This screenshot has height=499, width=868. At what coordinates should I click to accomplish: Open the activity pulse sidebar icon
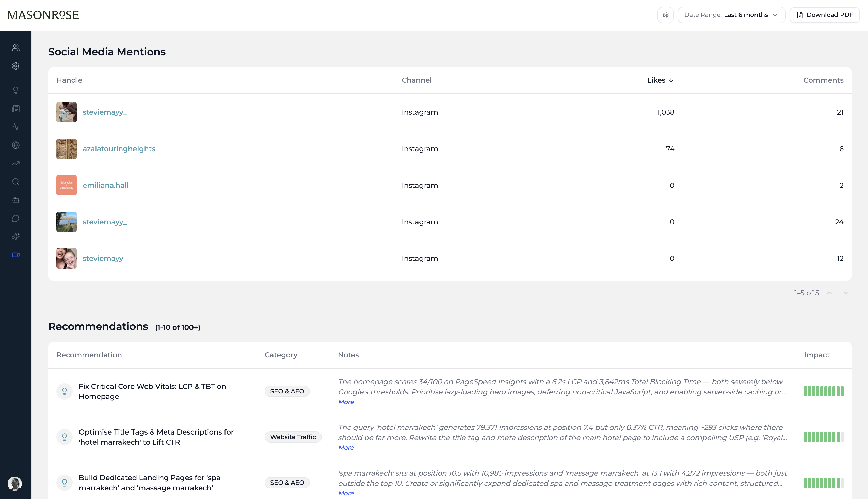point(16,127)
